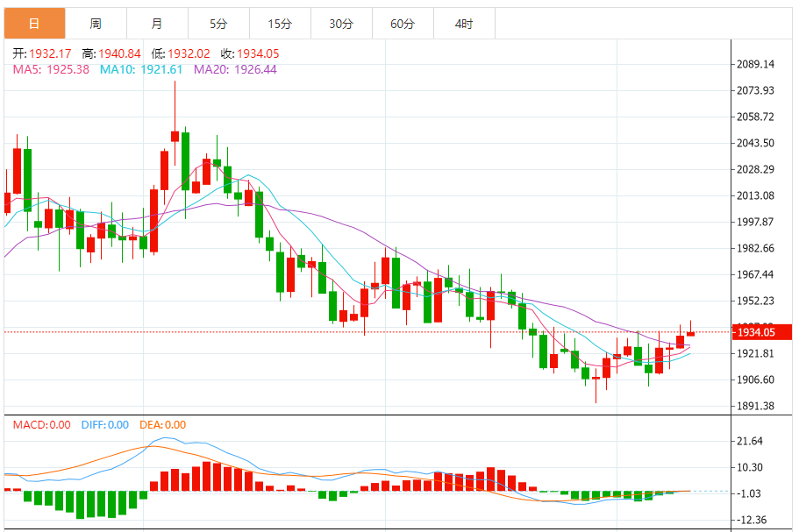Open the 15分 timeframe tab
Image resolution: width=799 pixels, height=532 pixels.
tap(281, 24)
